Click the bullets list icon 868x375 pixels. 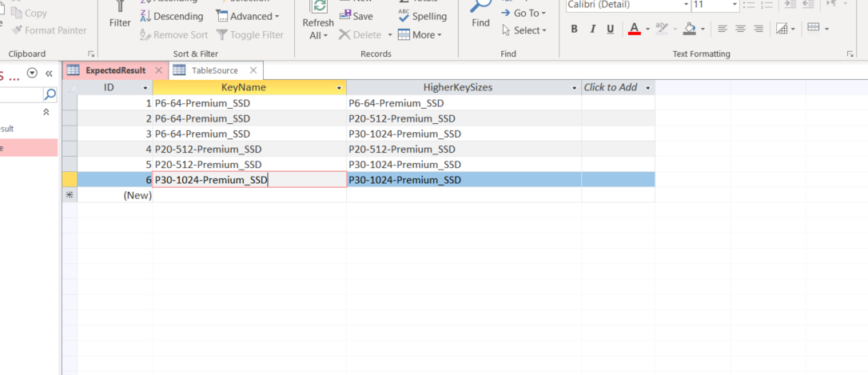pos(750,5)
